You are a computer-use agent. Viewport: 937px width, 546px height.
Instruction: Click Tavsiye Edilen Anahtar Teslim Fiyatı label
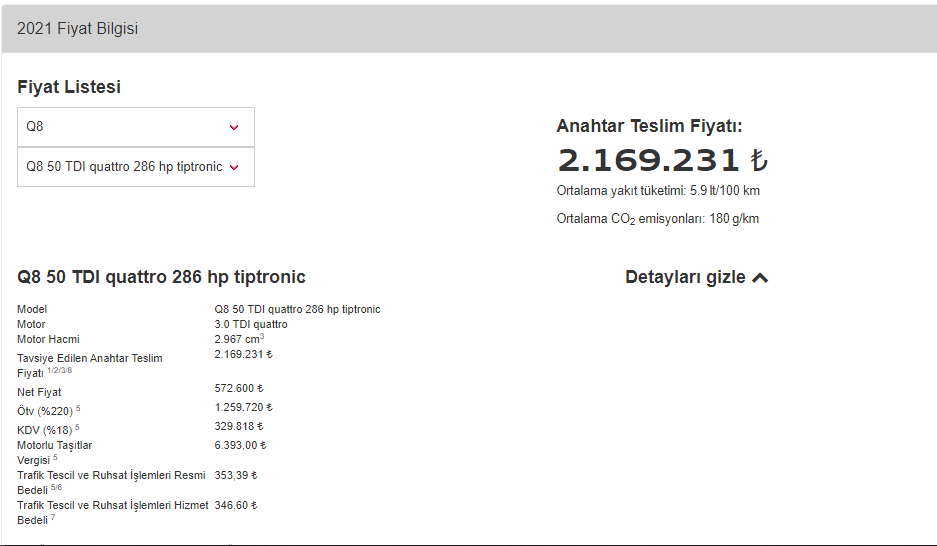[90, 365]
